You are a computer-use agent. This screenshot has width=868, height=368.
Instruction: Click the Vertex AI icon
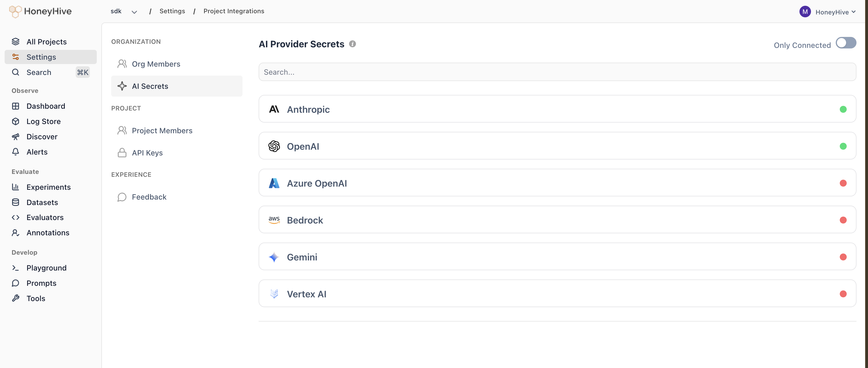click(x=274, y=294)
